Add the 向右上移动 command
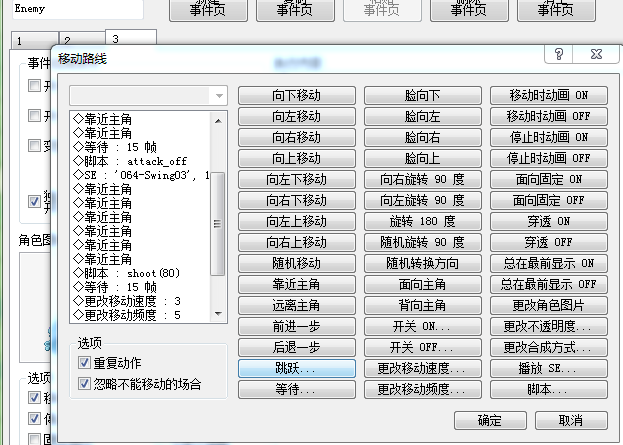The width and height of the screenshot is (623, 445). coord(297,243)
